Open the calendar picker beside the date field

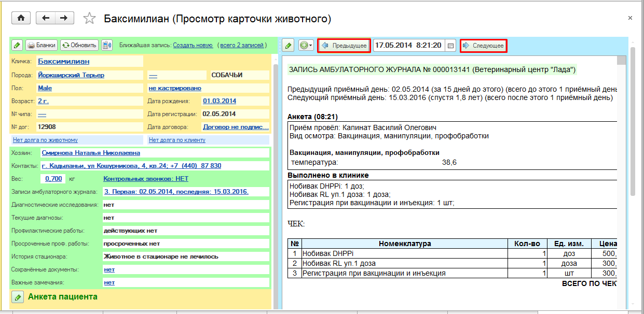pos(450,46)
